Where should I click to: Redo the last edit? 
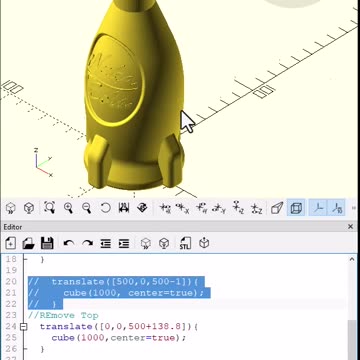(x=87, y=243)
